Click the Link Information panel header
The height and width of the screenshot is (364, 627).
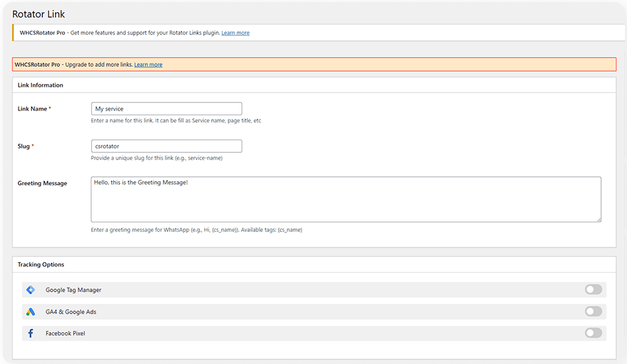click(x=40, y=85)
